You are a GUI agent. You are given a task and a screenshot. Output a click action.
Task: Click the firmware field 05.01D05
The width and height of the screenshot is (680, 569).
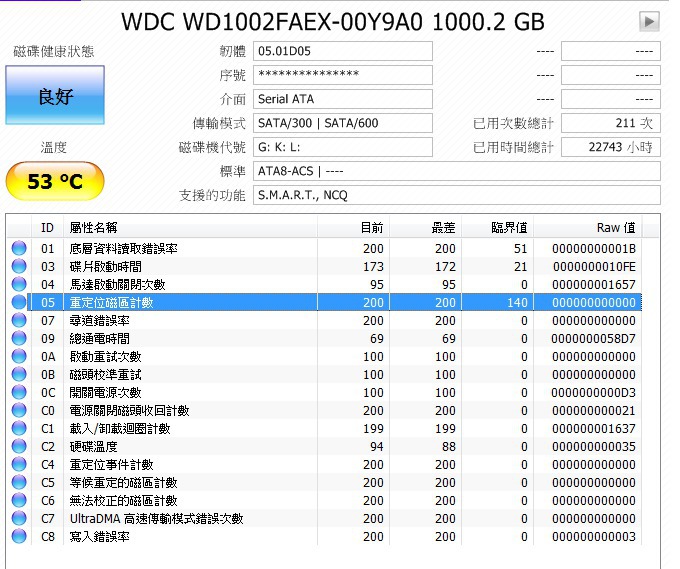click(x=343, y=51)
